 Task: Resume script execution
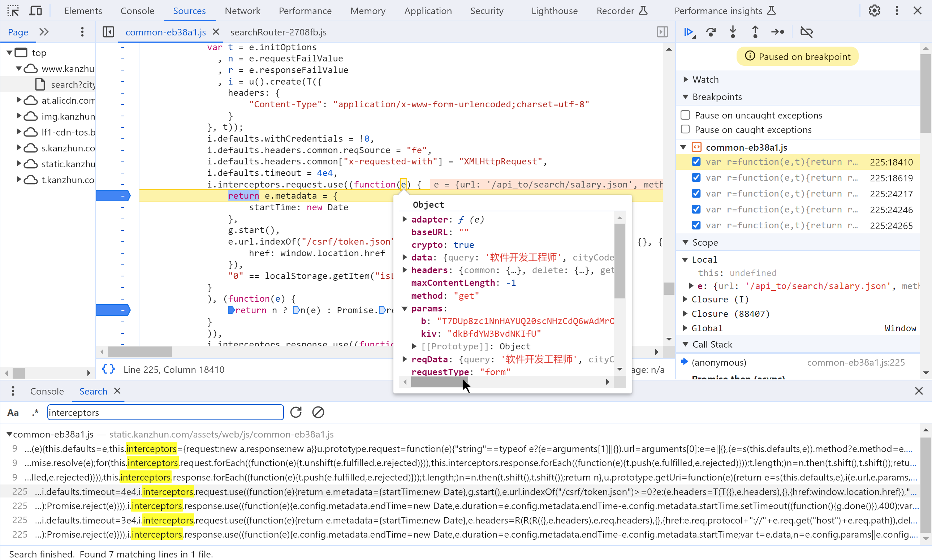(689, 32)
